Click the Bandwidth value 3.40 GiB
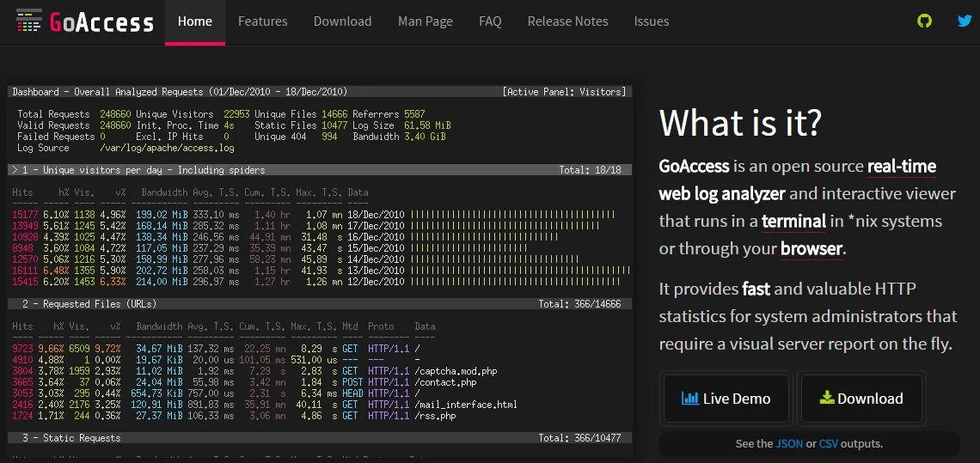The width and height of the screenshot is (980, 463). click(425, 137)
